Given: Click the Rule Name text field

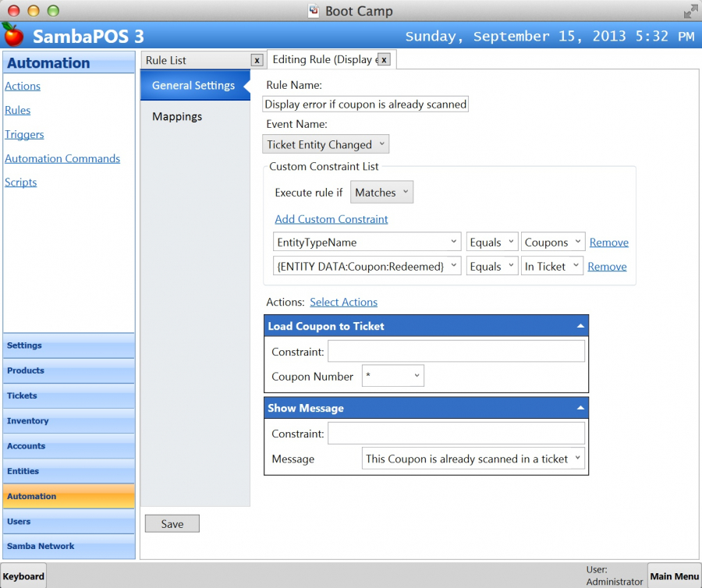Looking at the screenshot, I should (x=366, y=104).
